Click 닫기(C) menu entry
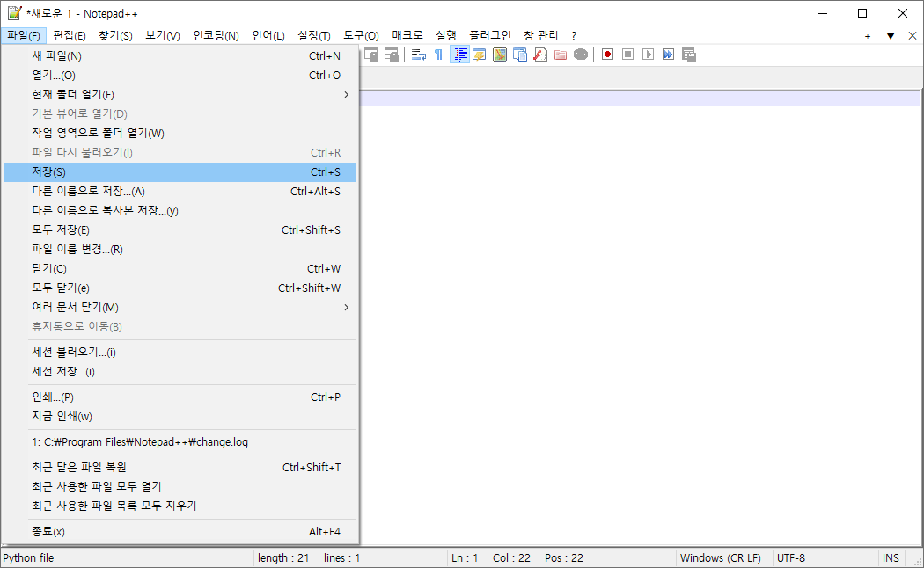 [180, 269]
